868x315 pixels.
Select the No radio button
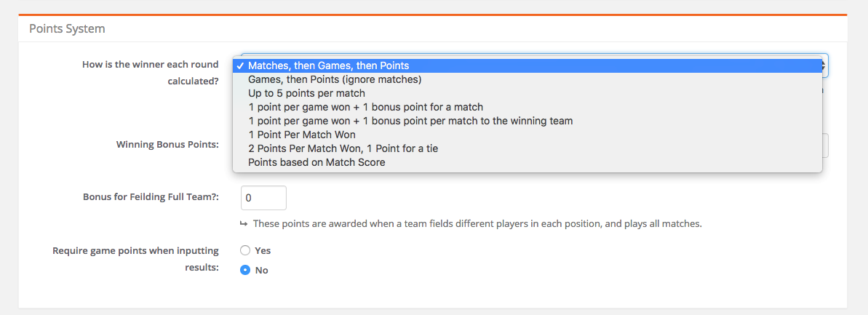click(246, 270)
